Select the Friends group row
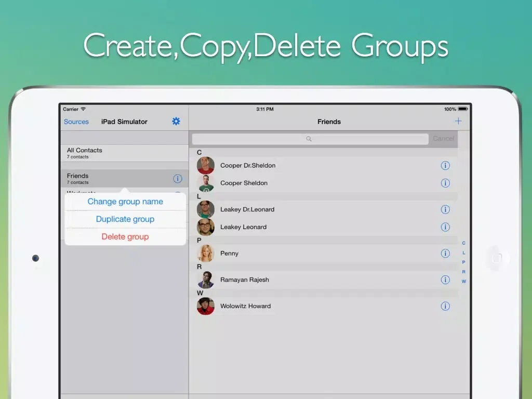This screenshot has width=532, height=399. point(125,179)
